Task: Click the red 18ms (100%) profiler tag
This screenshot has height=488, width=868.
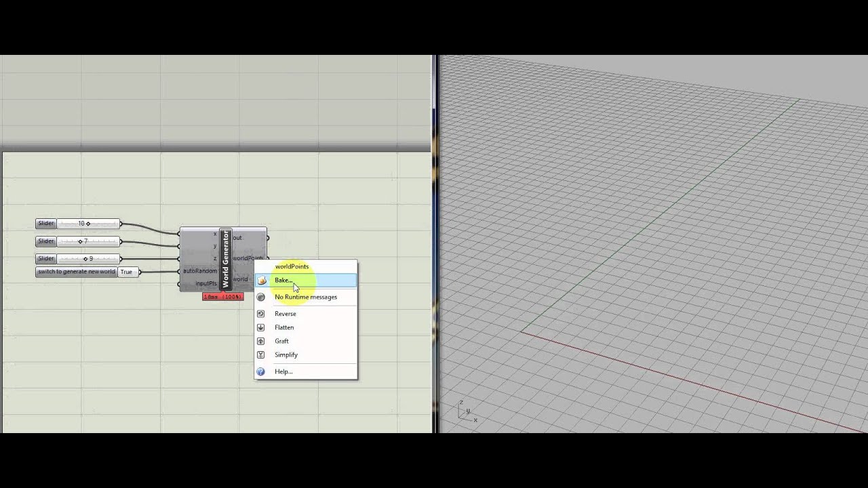Action: click(222, 297)
